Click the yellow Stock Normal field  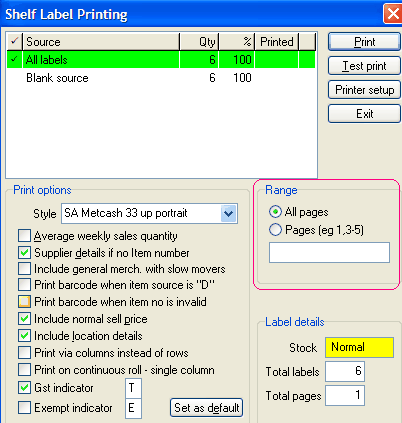click(360, 347)
